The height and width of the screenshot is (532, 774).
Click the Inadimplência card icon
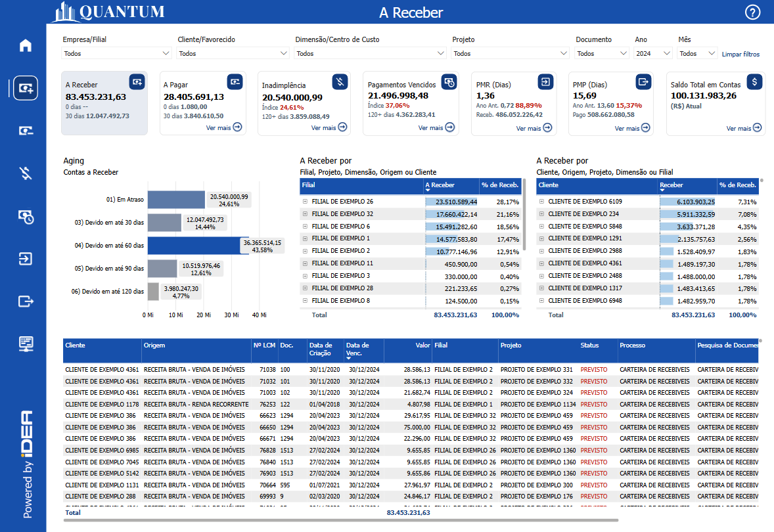coord(340,81)
